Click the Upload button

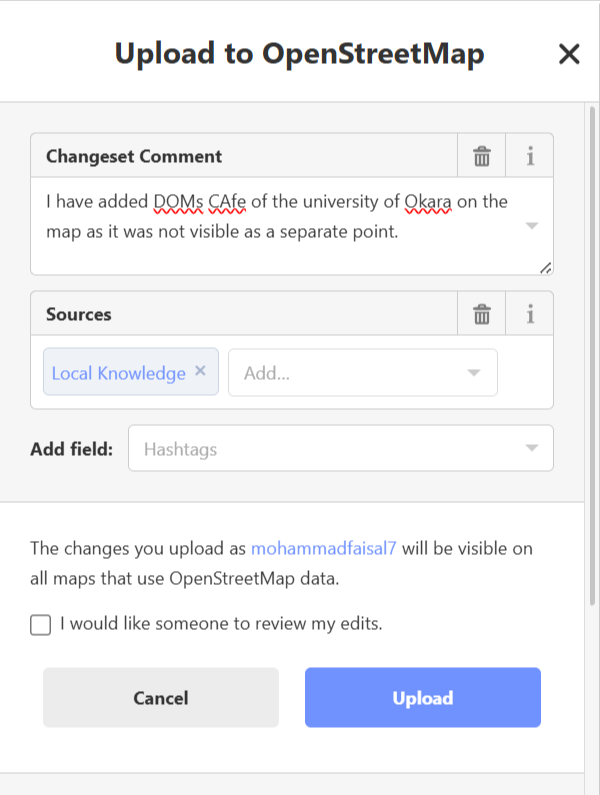point(422,697)
